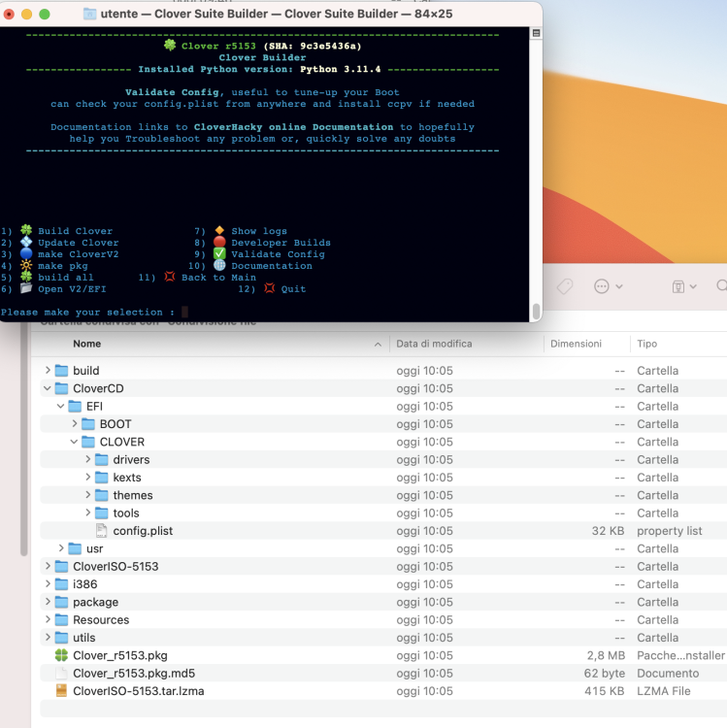Select the Clover_r5153.pkg.md5 document icon

click(x=61, y=674)
